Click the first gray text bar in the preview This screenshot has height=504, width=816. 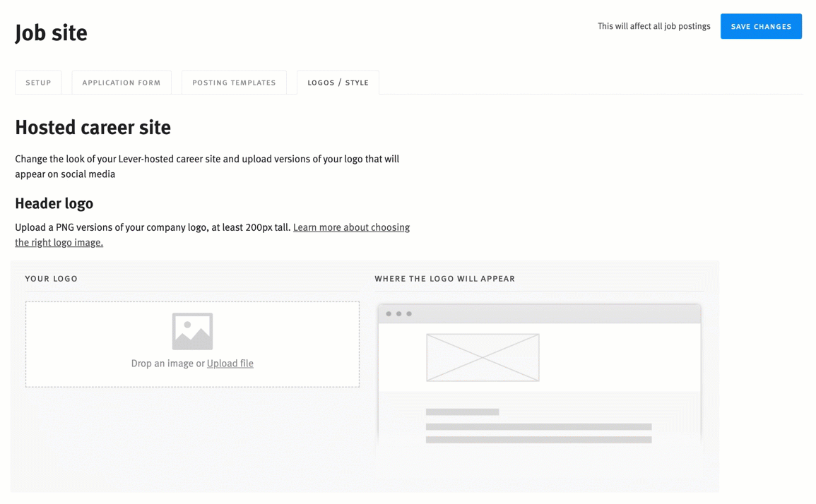462,411
